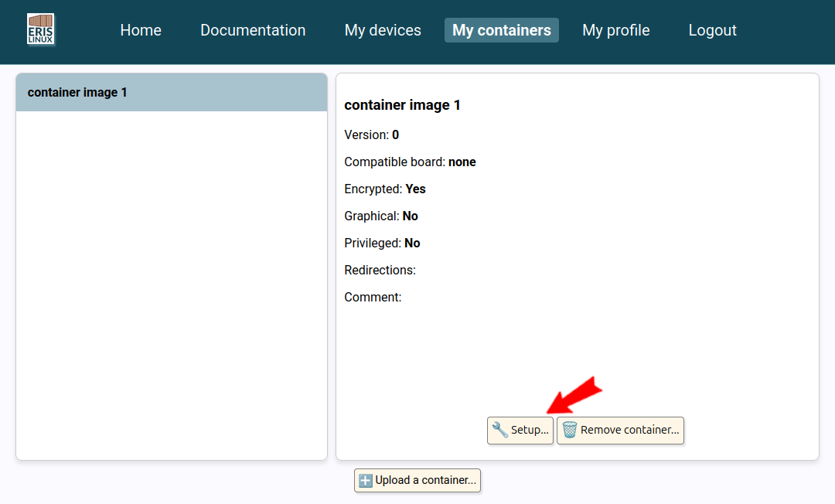This screenshot has height=504, width=835.
Task: Click the Encrypted: Yes text
Action: (384, 189)
